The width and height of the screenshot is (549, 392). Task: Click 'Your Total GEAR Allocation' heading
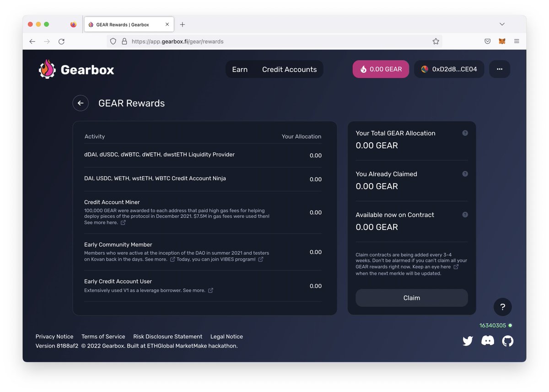(x=396, y=133)
